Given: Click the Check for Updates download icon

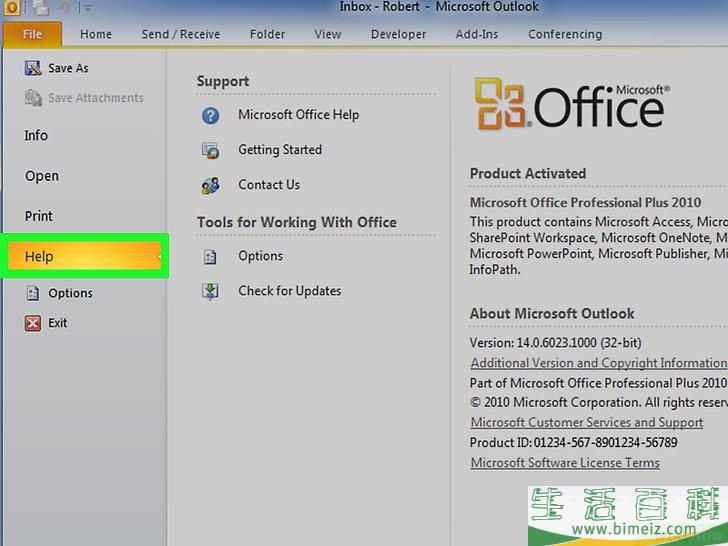Looking at the screenshot, I should (210, 291).
